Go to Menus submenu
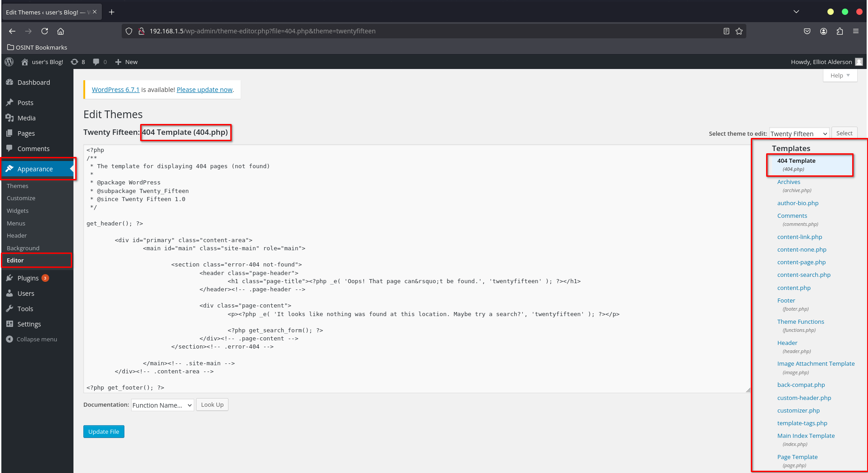This screenshot has height=473, width=868. (x=16, y=223)
